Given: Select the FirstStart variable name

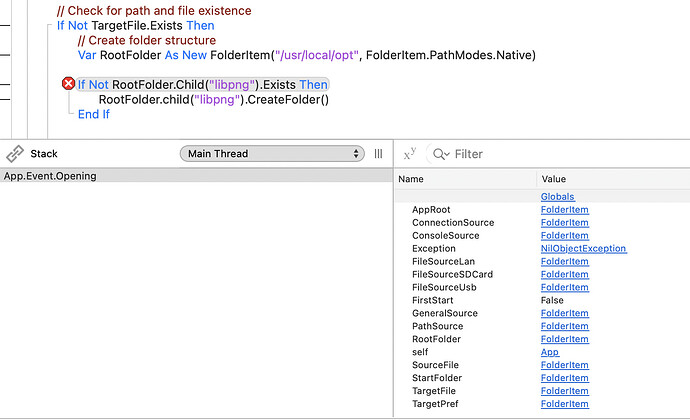Looking at the screenshot, I should click(x=433, y=300).
